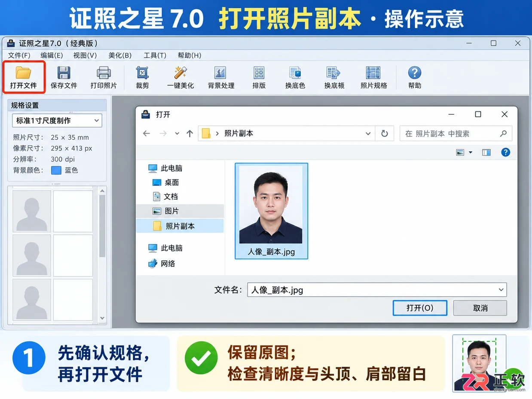Image resolution: width=532 pixels, height=399 pixels.
Task: Open the 工具(T) menu
Action: (155, 55)
